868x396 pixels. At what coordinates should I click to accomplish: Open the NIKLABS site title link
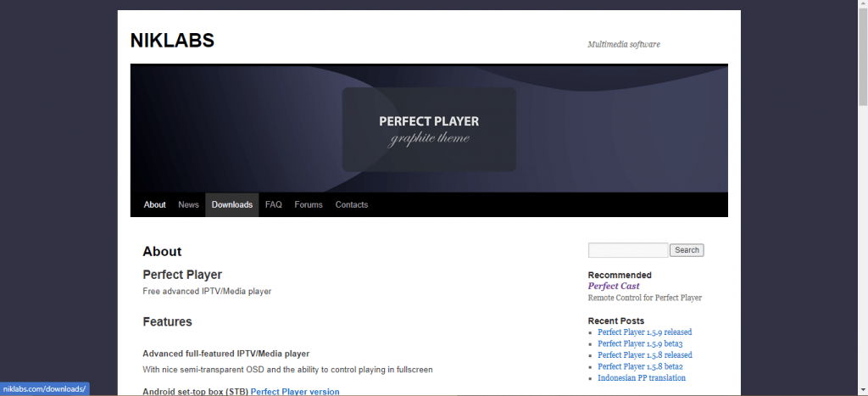[x=172, y=41]
